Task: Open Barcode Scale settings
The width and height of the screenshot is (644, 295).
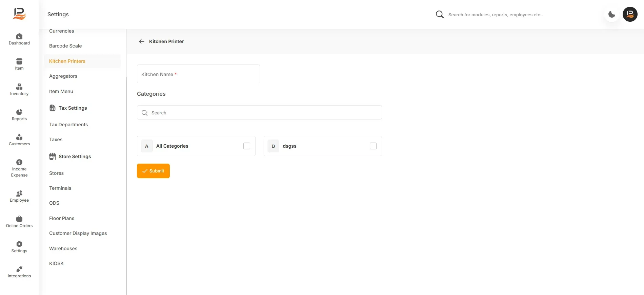Action: click(65, 46)
